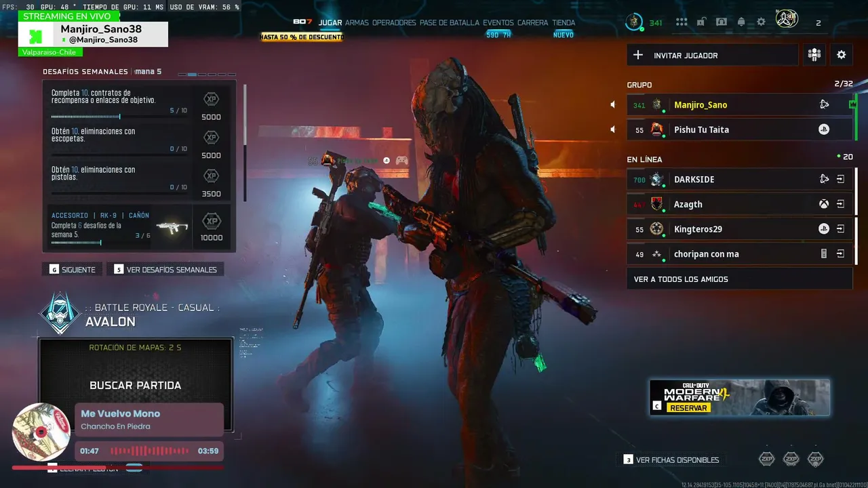Select the Manjiro_Sano party member row
868x488 pixels.
click(739, 104)
